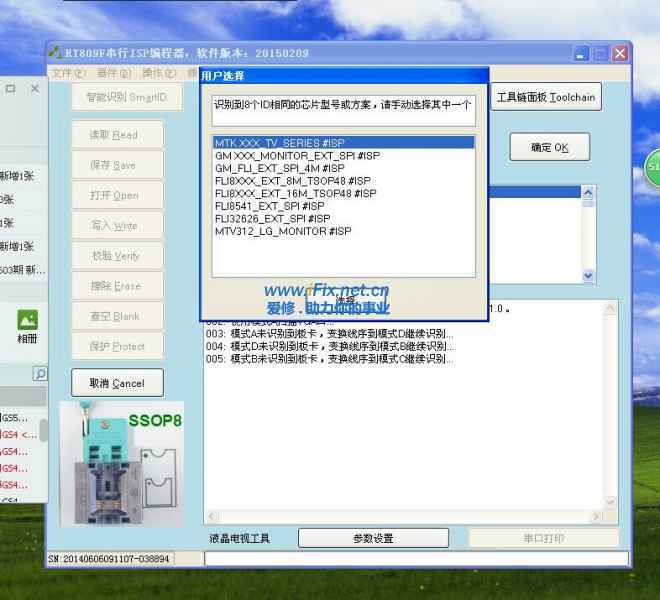This screenshot has width=660, height=600.
Task: Choose GM XXX_MONITOR_EXT_SPI #ISP entry
Action: 297,156
